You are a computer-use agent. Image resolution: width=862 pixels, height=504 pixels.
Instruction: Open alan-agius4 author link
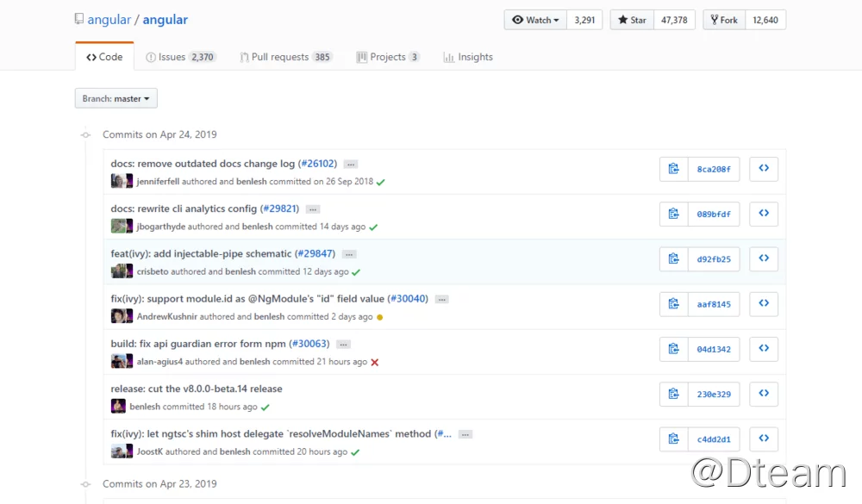(159, 362)
